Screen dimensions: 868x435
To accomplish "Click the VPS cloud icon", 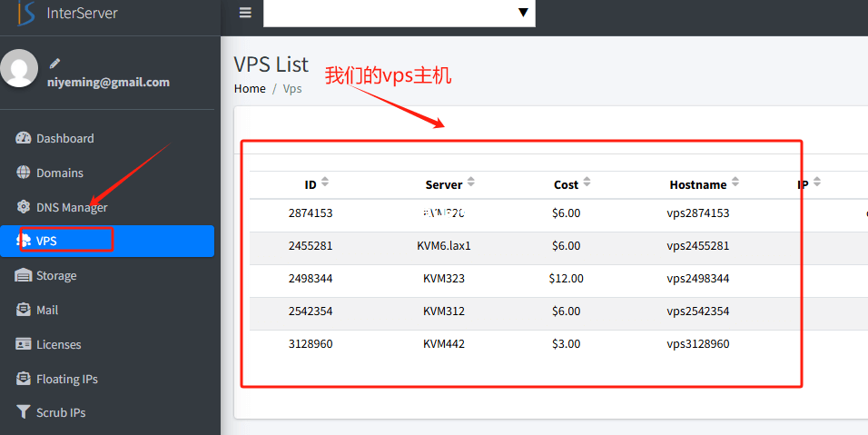I will 24,240.
